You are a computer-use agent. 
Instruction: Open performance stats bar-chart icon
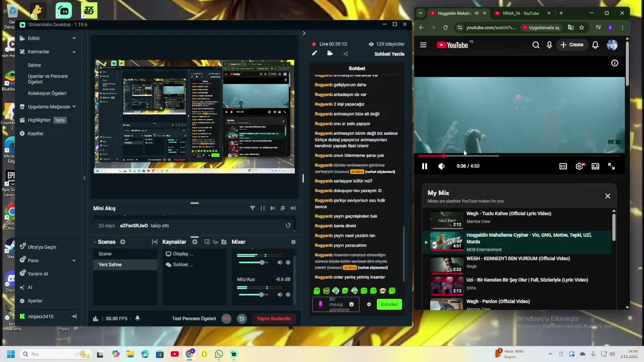point(96,318)
